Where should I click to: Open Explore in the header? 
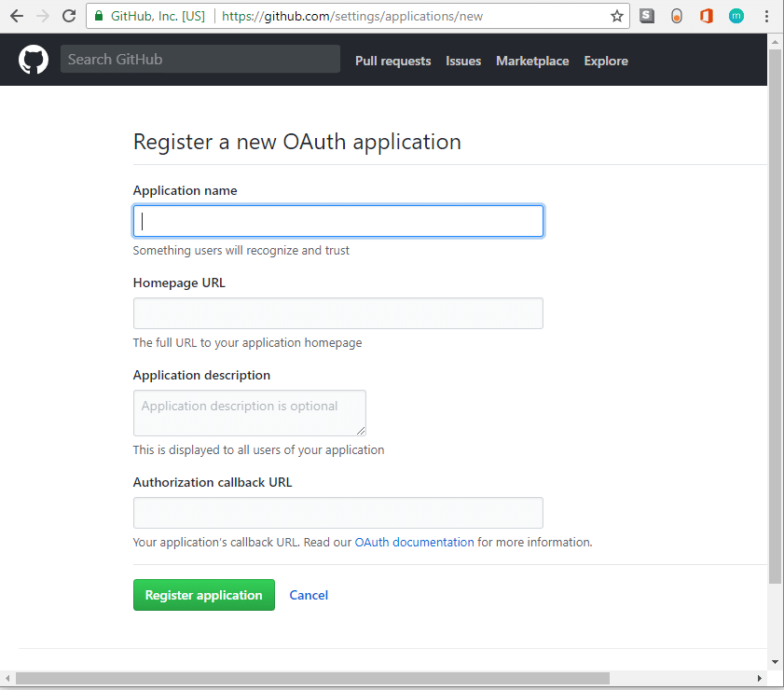(606, 61)
